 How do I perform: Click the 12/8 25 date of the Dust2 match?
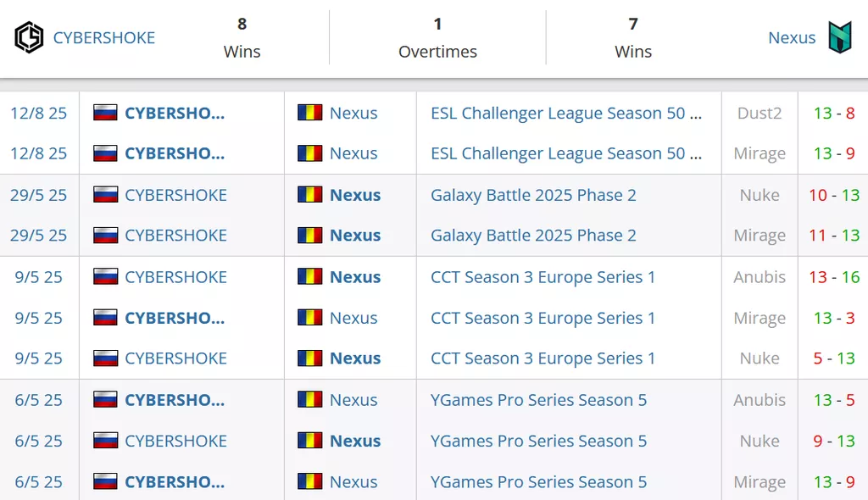tap(39, 113)
